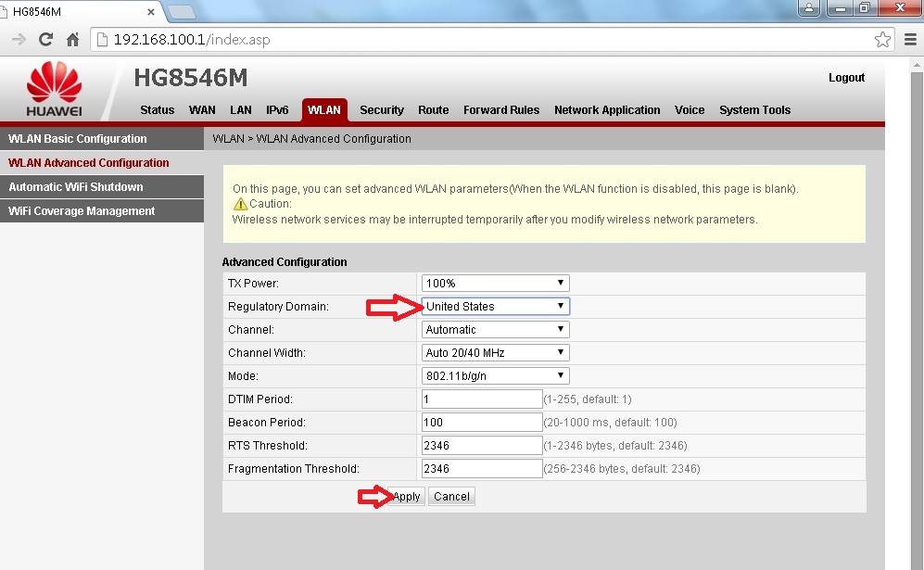
Task: Open WLAN Basic Configuration in sidebar
Action: tap(78, 139)
